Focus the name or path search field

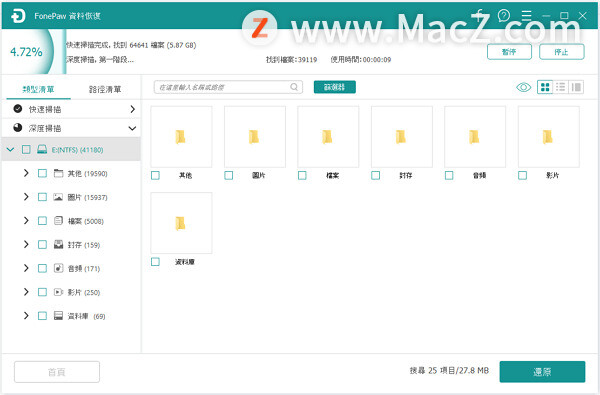point(228,87)
